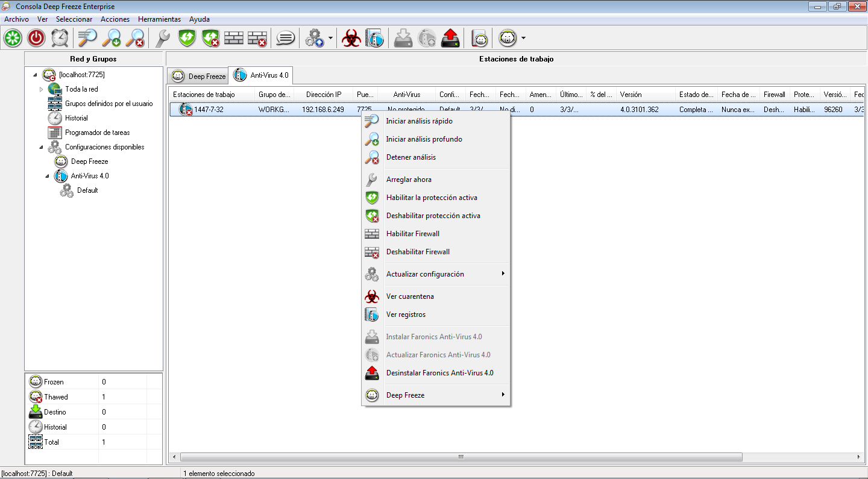The width and height of the screenshot is (868, 479).
Task: Click the red shutdown power icon
Action: pyautogui.click(x=37, y=39)
